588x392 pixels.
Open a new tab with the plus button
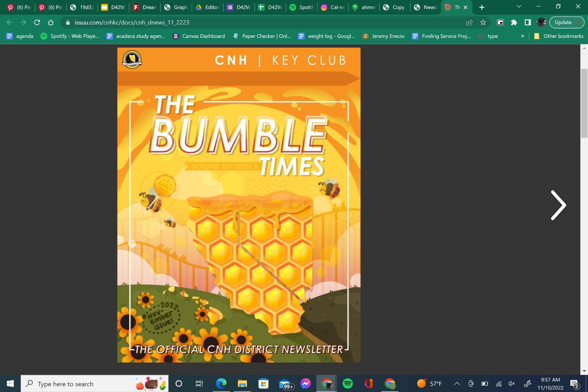482,7
